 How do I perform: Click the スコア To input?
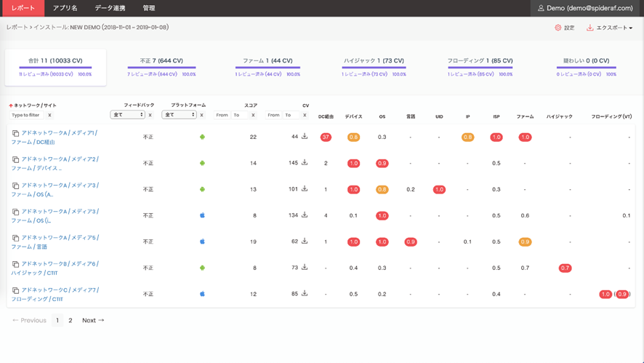coord(240,115)
